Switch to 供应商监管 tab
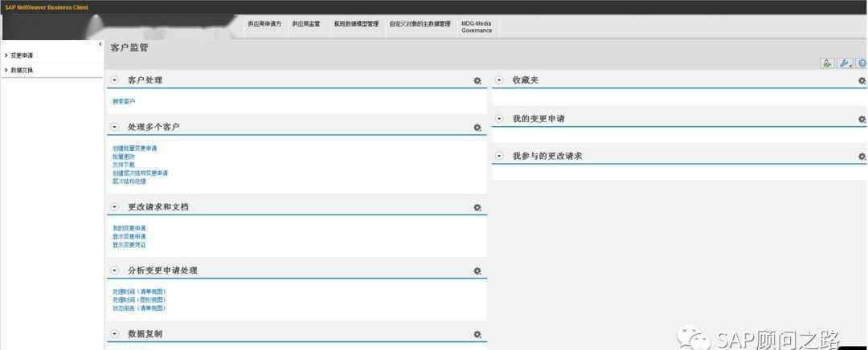Image resolution: width=868 pixels, height=350 pixels. pos(306,24)
